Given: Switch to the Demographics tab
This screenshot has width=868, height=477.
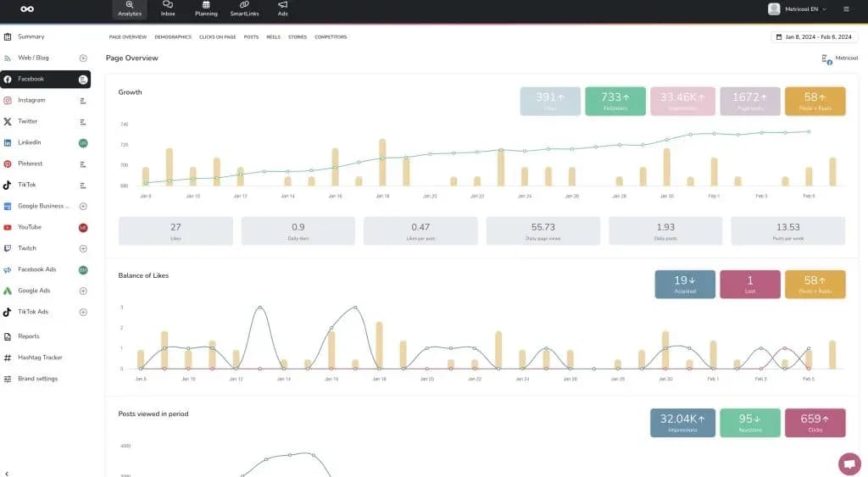Looking at the screenshot, I should pos(173,37).
